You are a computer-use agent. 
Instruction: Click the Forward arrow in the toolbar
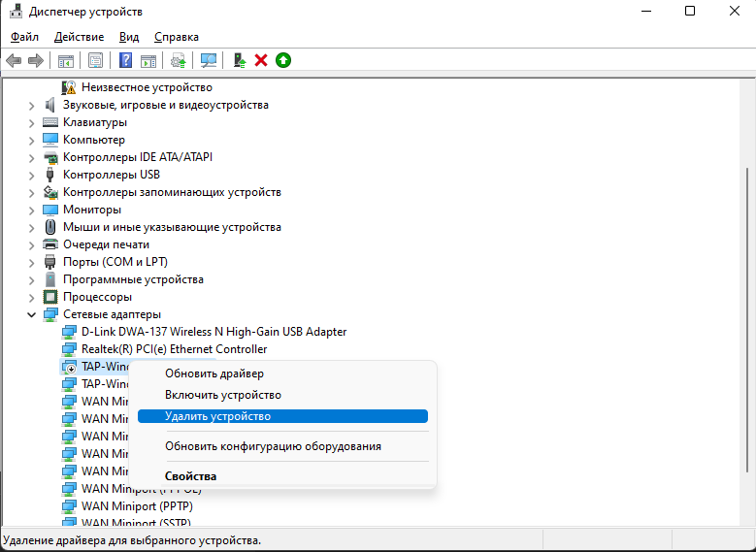click(x=36, y=60)
